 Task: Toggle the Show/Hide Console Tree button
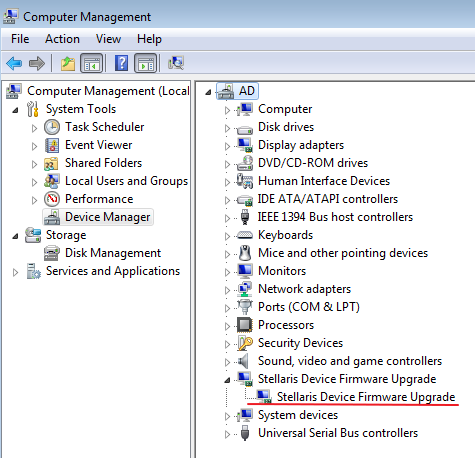pos(92,63)
